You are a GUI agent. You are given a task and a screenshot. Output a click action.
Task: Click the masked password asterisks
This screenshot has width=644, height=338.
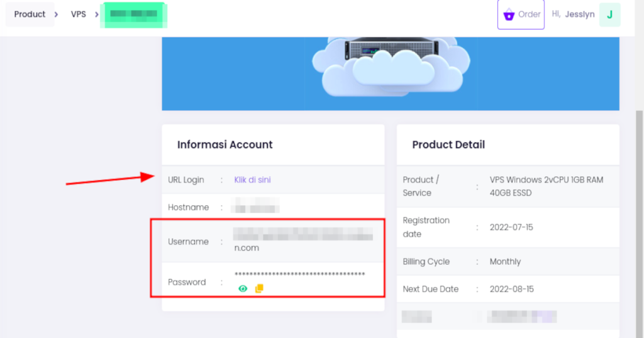[x=299, y=274]
